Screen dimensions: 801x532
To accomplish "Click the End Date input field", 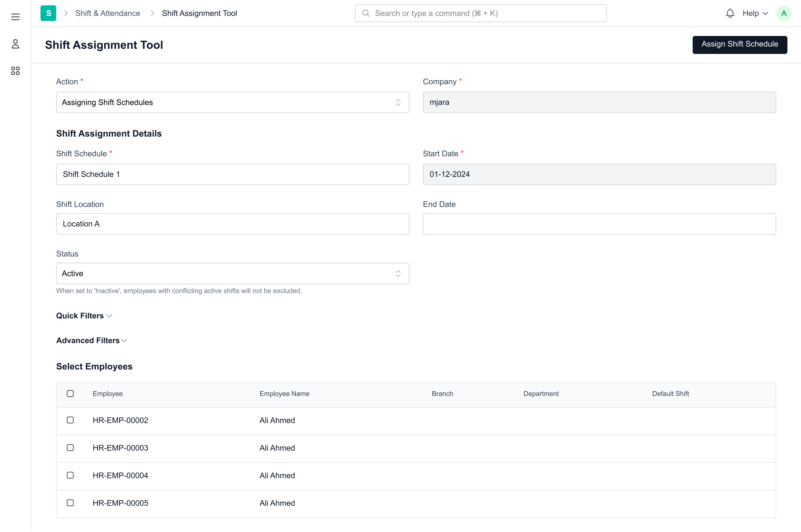I will point(599,224).
